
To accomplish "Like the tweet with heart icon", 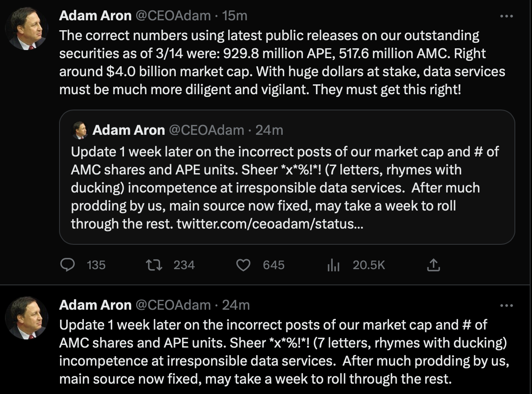I will 243,265.
